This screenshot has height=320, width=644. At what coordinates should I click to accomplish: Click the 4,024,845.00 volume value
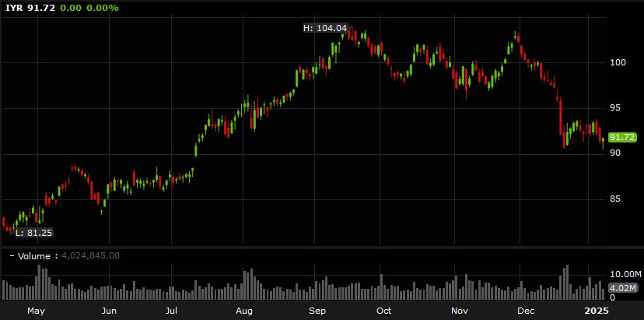tap(90, 256)
